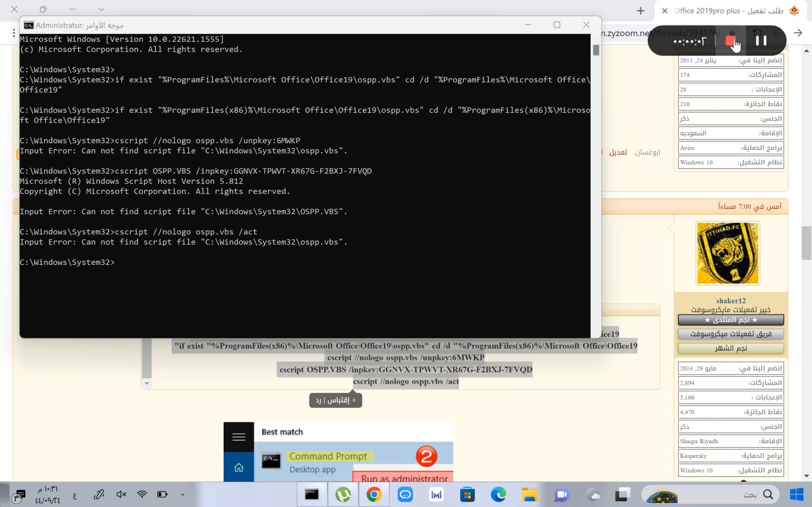Launch Microsoft Edge from the taskbar
Screen dimensions: 812x507
point(498,495)
